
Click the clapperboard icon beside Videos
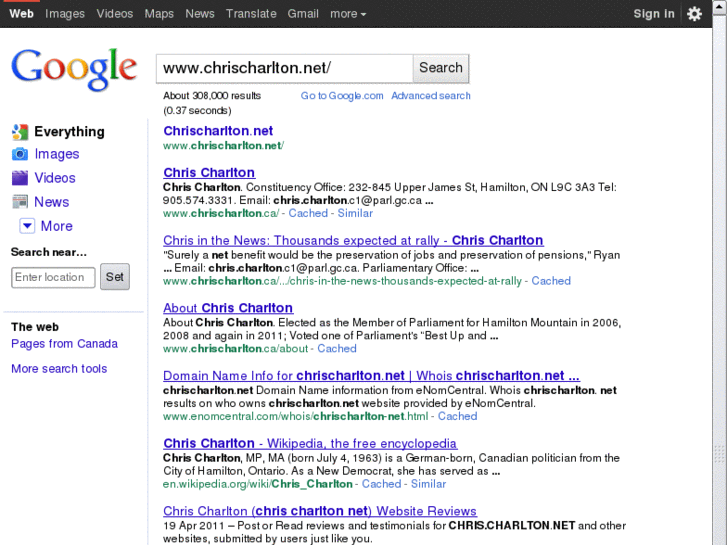pyautogui.click(x=20, y=178)
